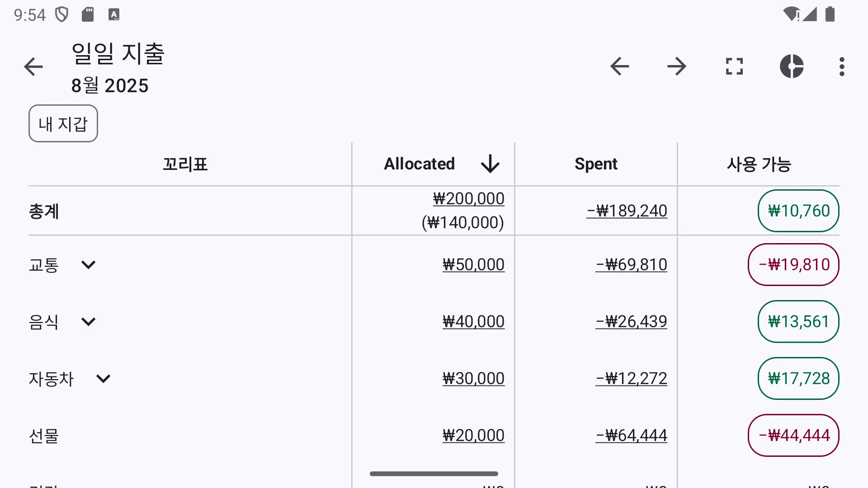This screenshot has height=488, width=868.
Task: Sort by the Spent column header
Action: coord(596,164)
